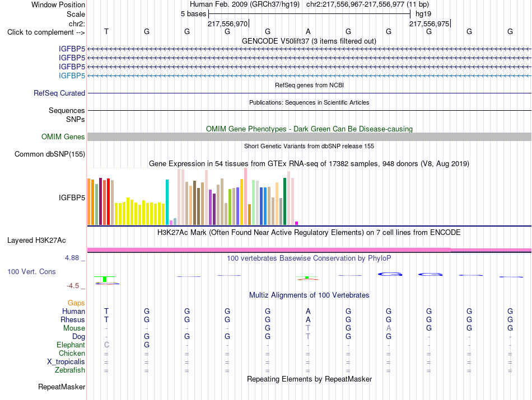Select the Zebrafish species row label
532x400 pixels.
click(x=70, y=370)
